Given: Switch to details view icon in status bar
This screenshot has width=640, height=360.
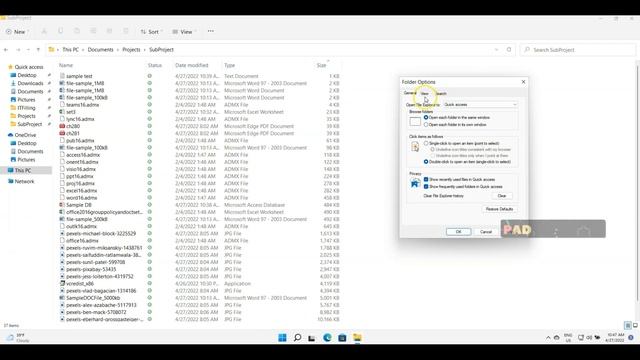Looking at the screenshot, I should click(x=628, y=325).
